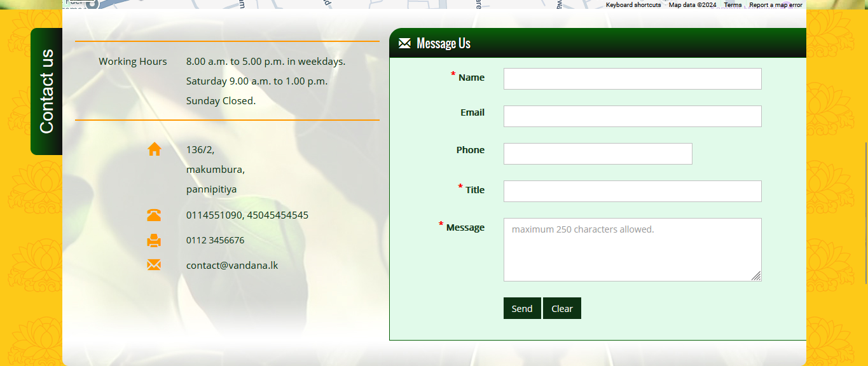
Task: Open map Keyboard shortcuts
Action: coord(633,4)
